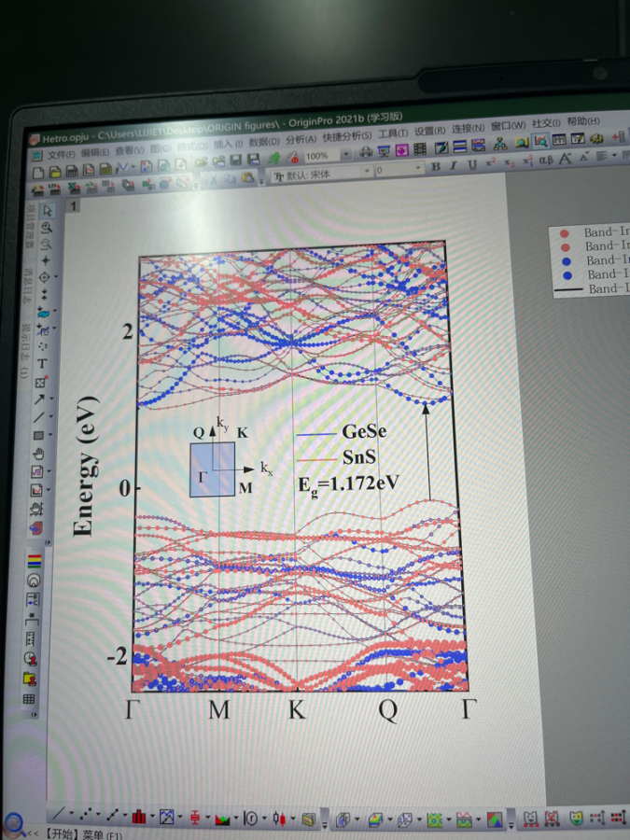Select the Insert Graph tool
This screenshot has width=630, height=840.
tap(36, 490)
